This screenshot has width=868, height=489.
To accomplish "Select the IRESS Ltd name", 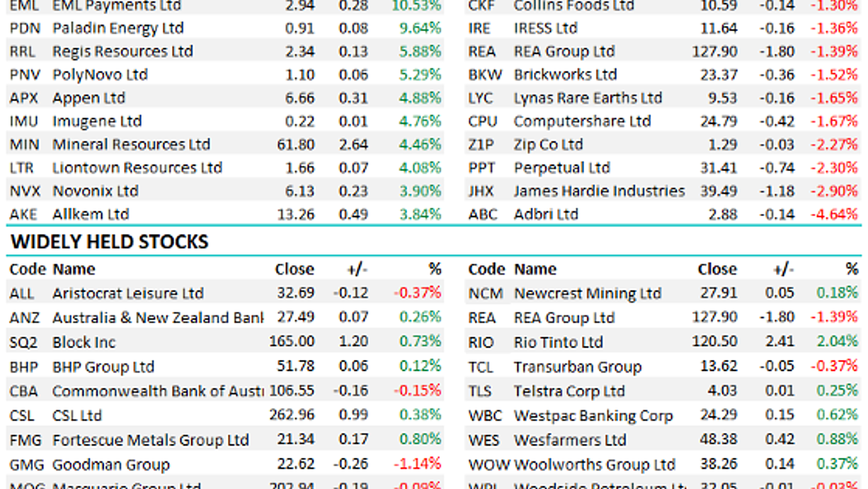I will 545,28.
